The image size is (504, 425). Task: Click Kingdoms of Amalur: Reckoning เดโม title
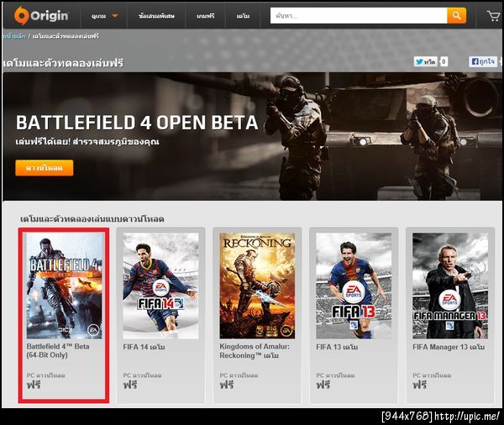coord(255,351)
